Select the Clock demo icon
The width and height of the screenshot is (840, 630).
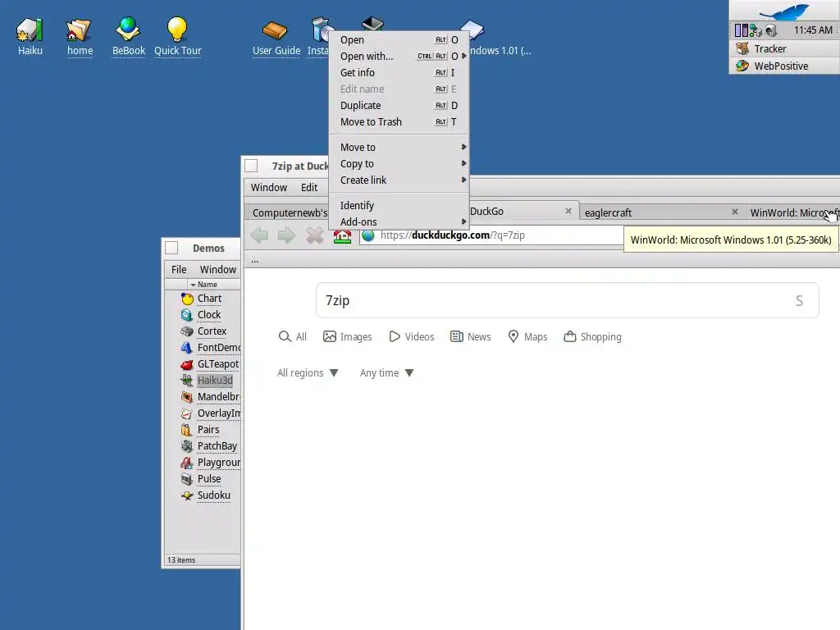187,315
